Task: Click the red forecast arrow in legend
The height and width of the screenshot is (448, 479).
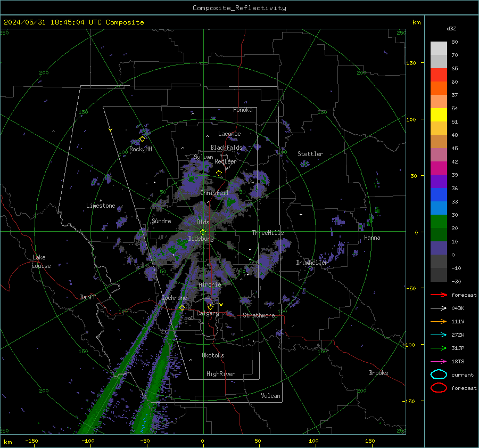Action: [439, 295]
